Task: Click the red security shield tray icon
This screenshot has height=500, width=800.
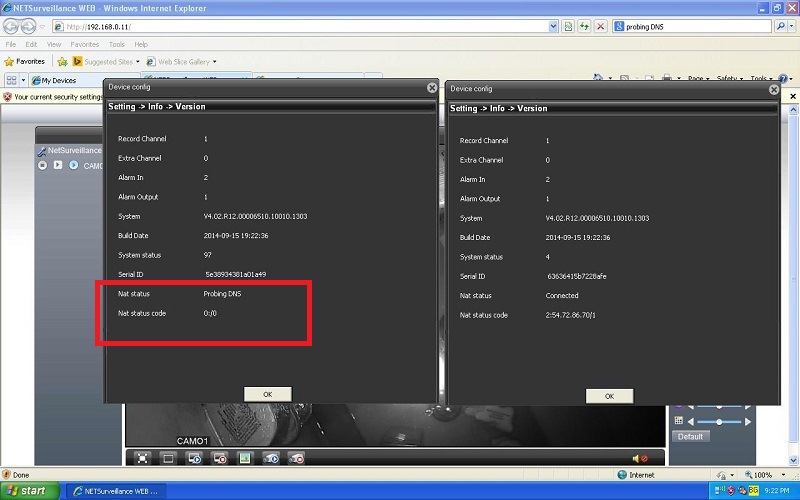Action: coord(731,491)
